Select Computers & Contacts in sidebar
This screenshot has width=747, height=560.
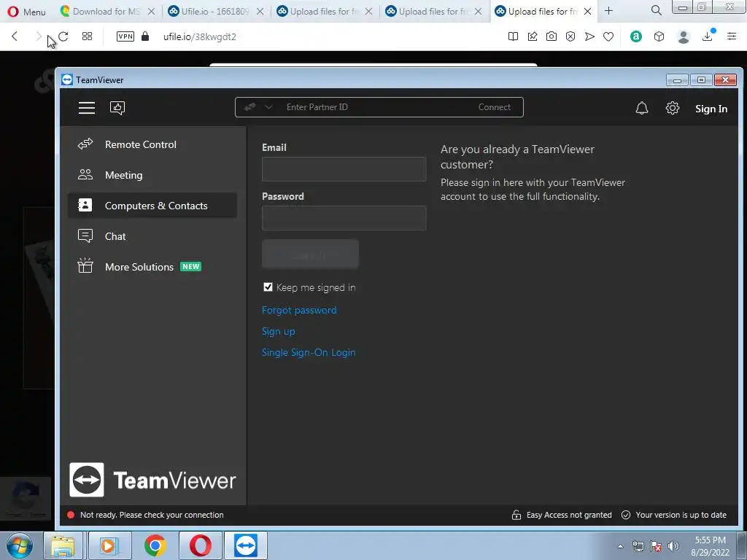tap(152, 206)
